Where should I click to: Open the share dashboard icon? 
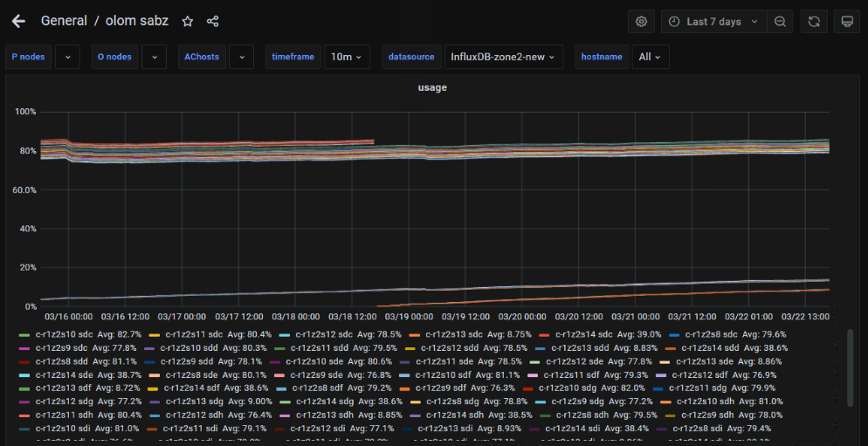pos(213,21)
